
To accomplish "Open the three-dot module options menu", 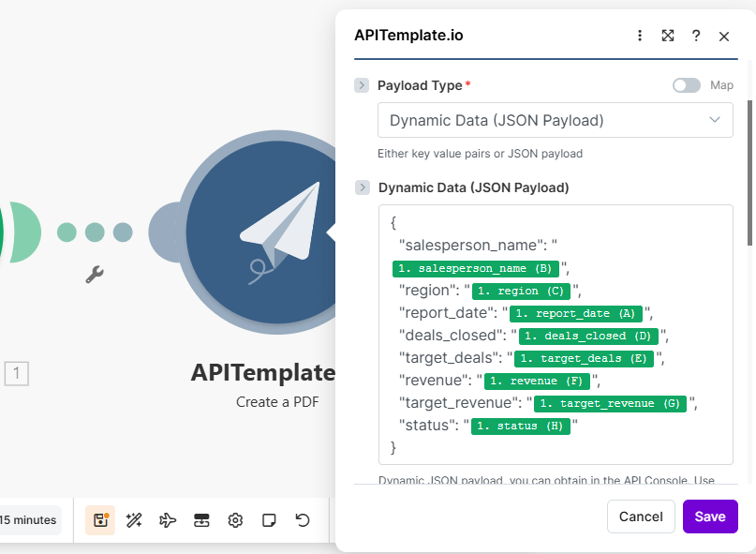I will (x=640, y=36).
